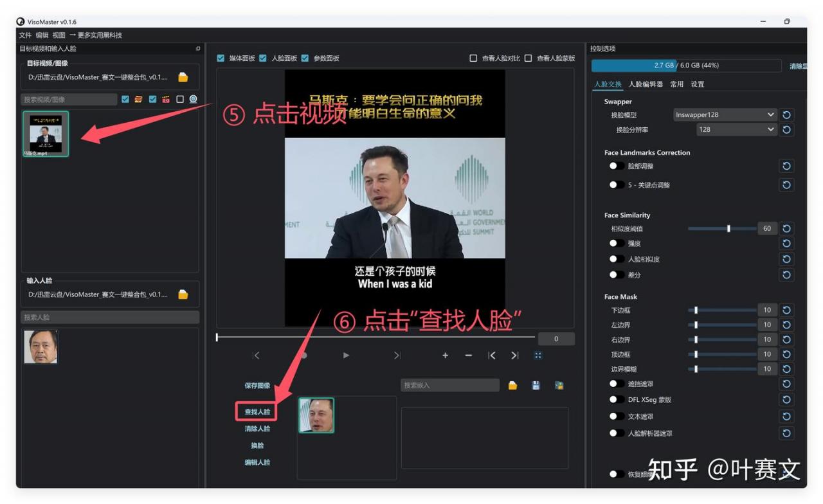Save embeddings with floppy disk icon
Viewport: 823px width, 504px height.
(536, 385)
